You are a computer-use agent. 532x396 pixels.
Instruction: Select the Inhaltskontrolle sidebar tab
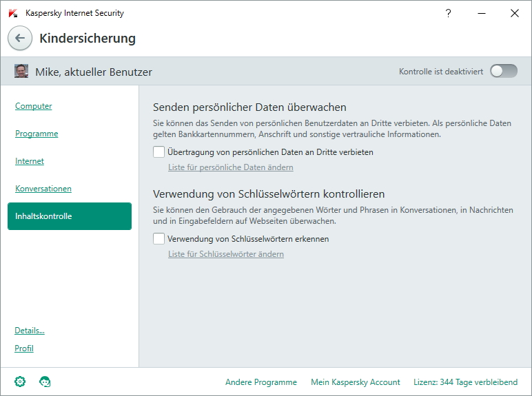click(70, 216)
